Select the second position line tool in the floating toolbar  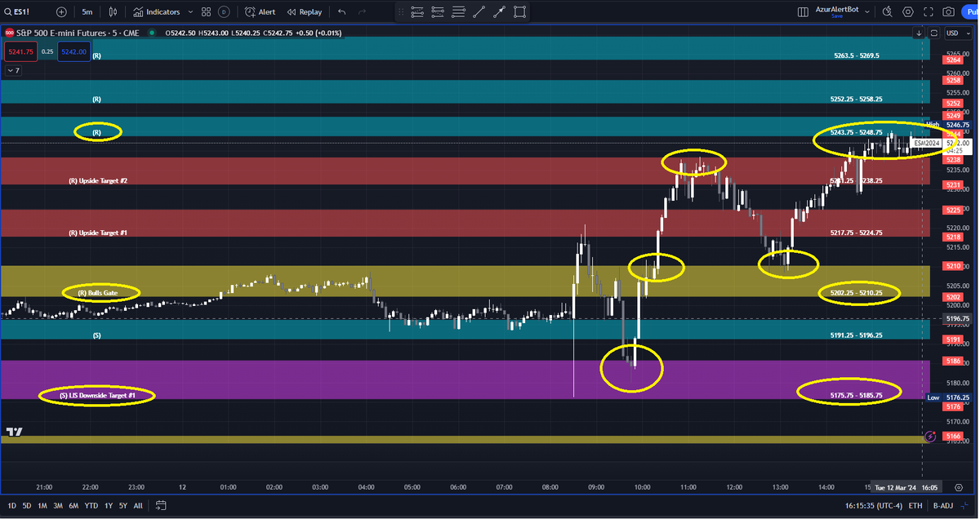tap(438, 12)
